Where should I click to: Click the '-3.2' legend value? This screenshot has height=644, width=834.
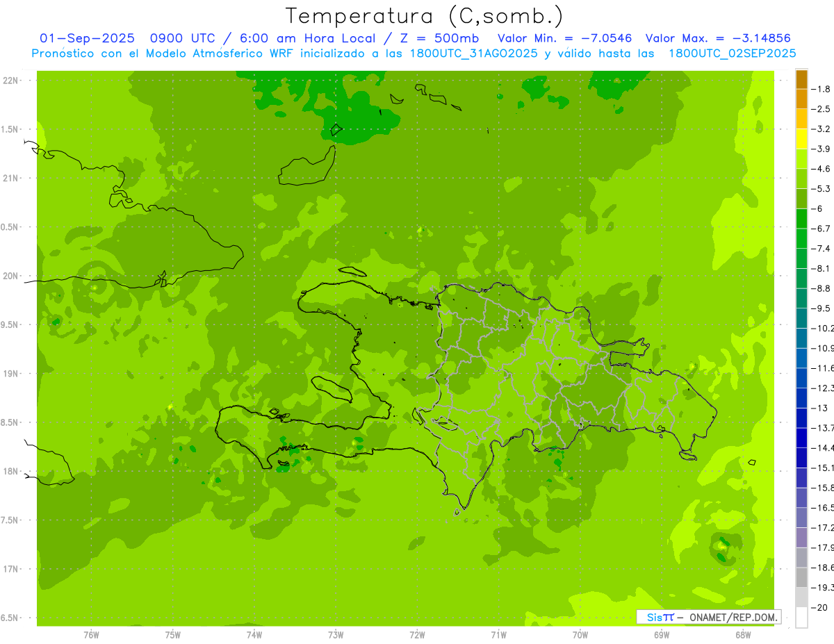822,129
